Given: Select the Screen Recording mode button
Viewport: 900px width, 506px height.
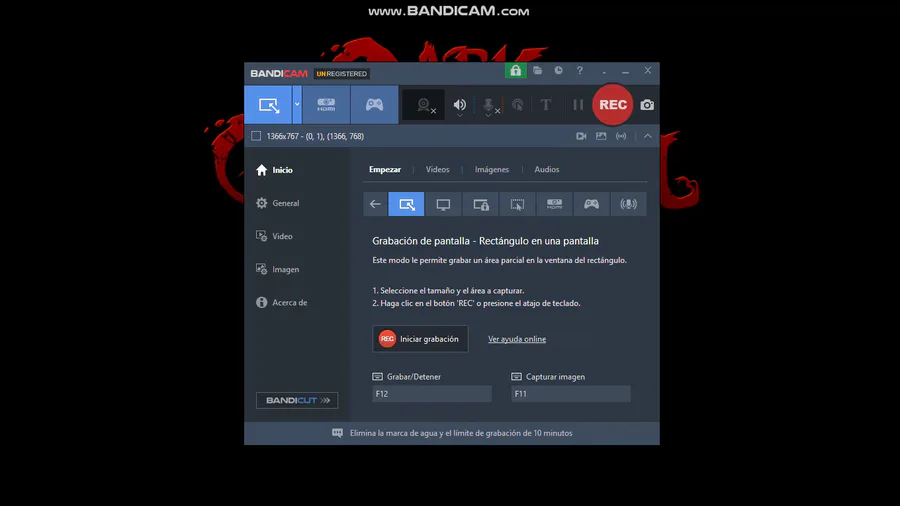Looking at the screenshot, I should coord(268,105).
